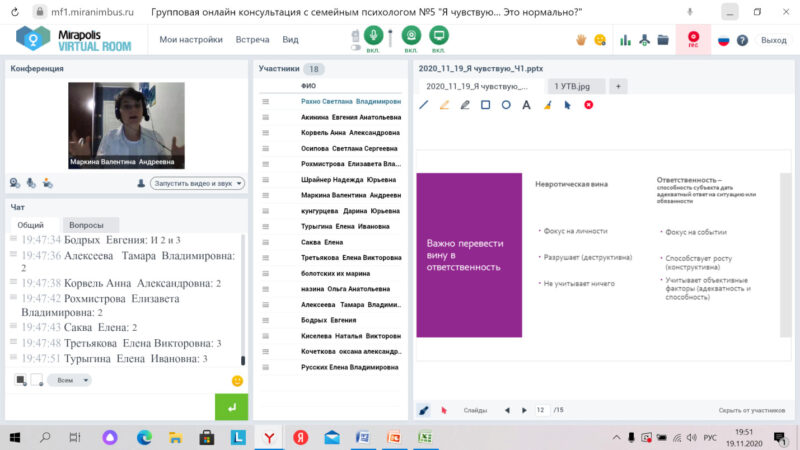Open the Всем recipient dropdown

(69, 380)
